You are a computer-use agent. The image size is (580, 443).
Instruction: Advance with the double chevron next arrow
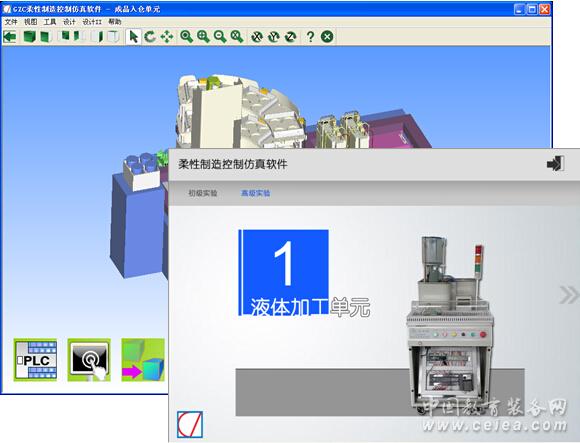pyautogui.click(x=569, y=295)
